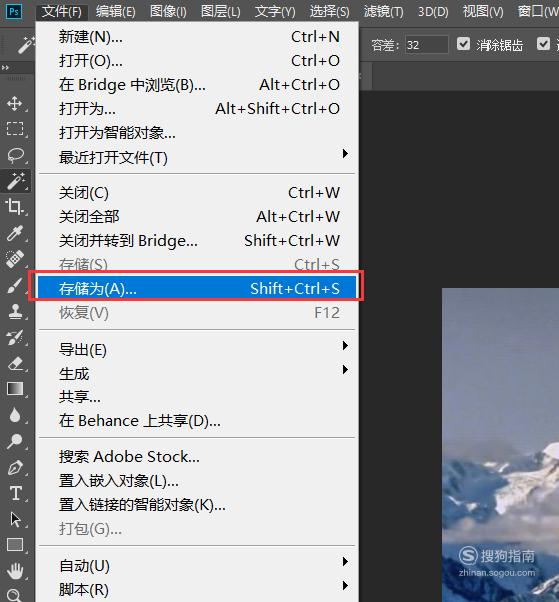Open the 图层(L) menu
559x602 pixels.
(221, 12)
